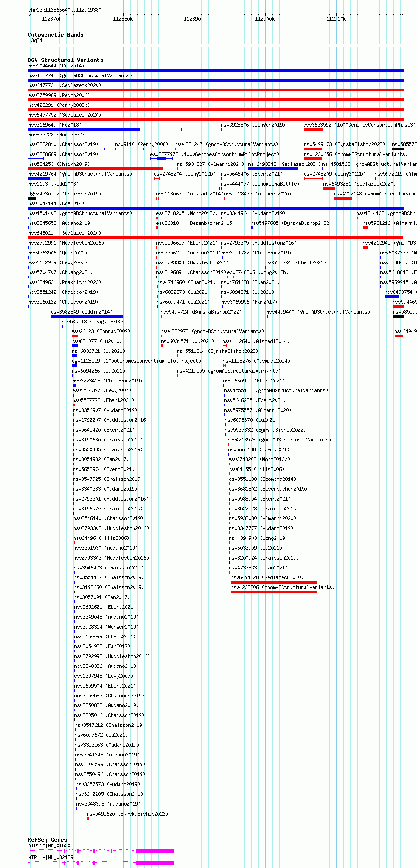Click the red bar under nsv4223306 gnomAD
This screenshot has width=417, height=868.
(274, 592)
